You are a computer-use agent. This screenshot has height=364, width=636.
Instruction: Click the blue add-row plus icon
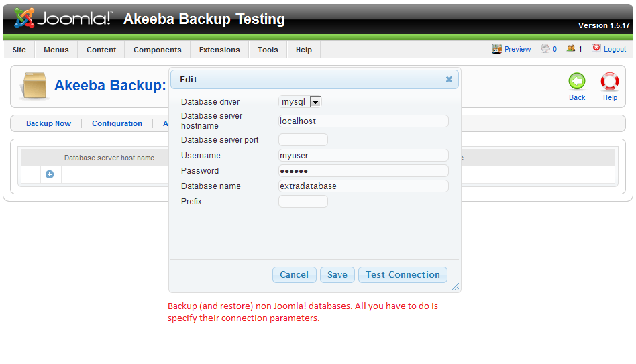click(50, 174)
